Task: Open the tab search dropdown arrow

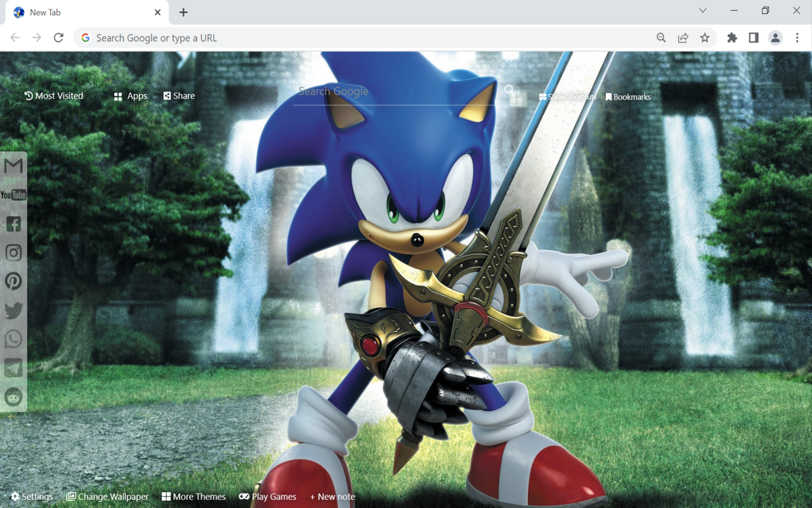Action: (703, 11)
